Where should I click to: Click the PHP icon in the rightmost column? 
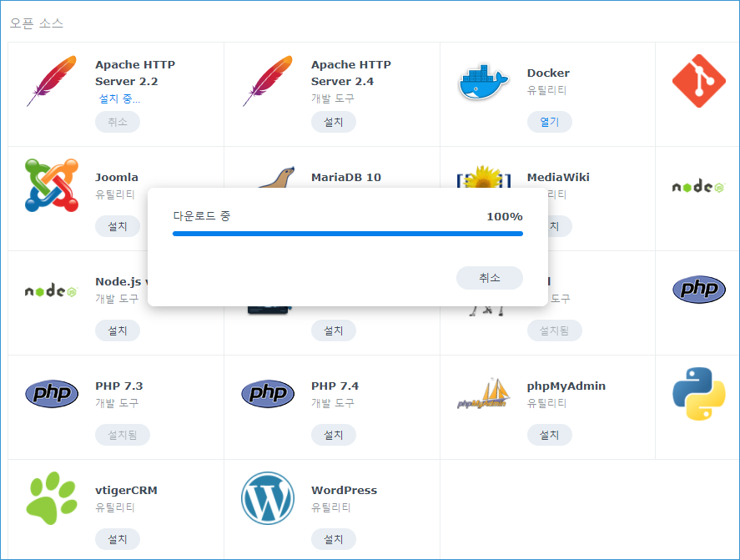[699, 290]
